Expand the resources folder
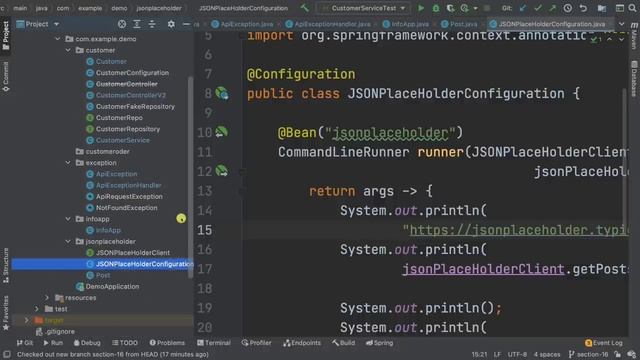640x360 pixels. pos(47,298)
